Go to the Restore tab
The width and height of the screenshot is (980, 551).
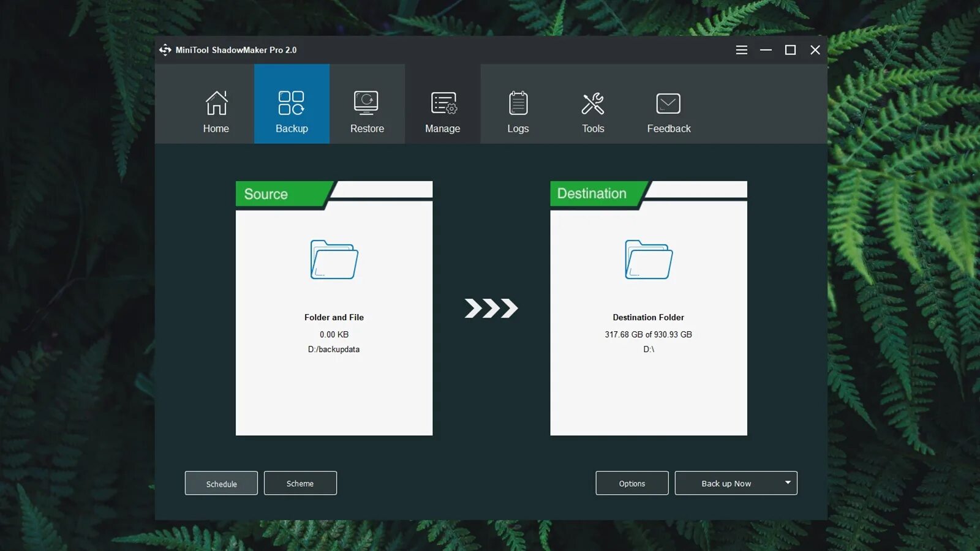coord(367,104)
